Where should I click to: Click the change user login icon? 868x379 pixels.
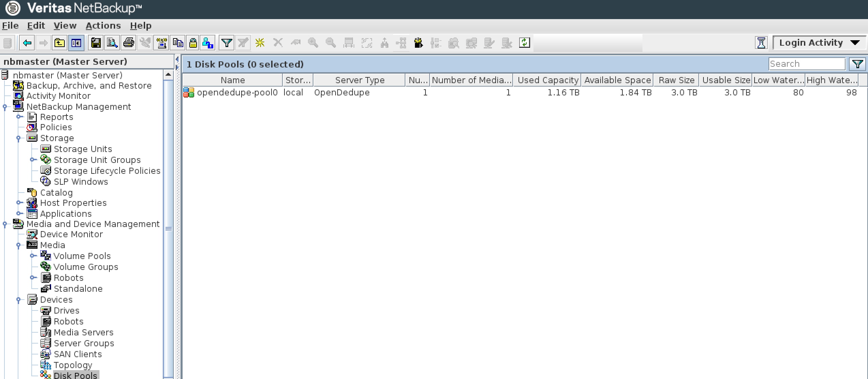point(208,43)
